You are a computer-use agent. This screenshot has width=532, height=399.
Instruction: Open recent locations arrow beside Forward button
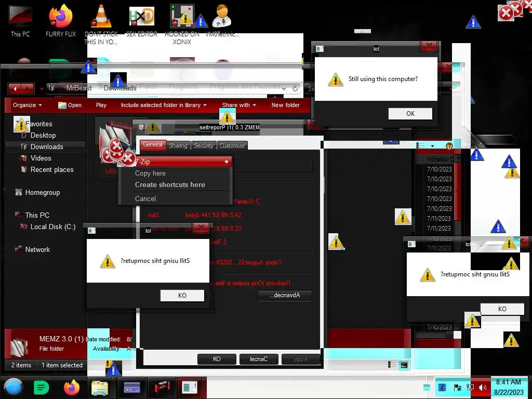pyautogui.click(x=42, y=88)
